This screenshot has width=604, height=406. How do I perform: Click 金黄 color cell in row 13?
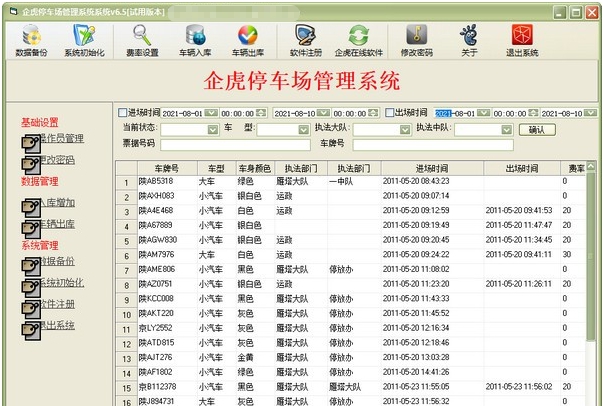click(255, 357)
